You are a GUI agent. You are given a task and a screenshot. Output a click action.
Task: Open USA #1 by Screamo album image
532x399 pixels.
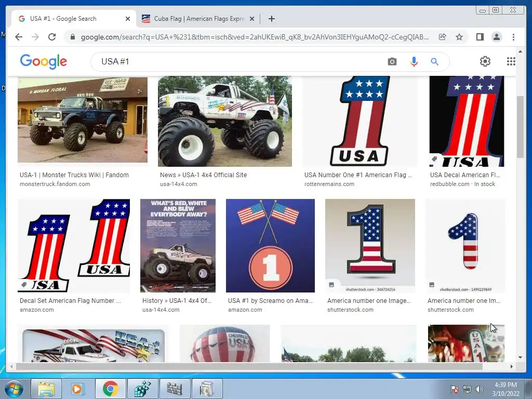coord(270,246)
